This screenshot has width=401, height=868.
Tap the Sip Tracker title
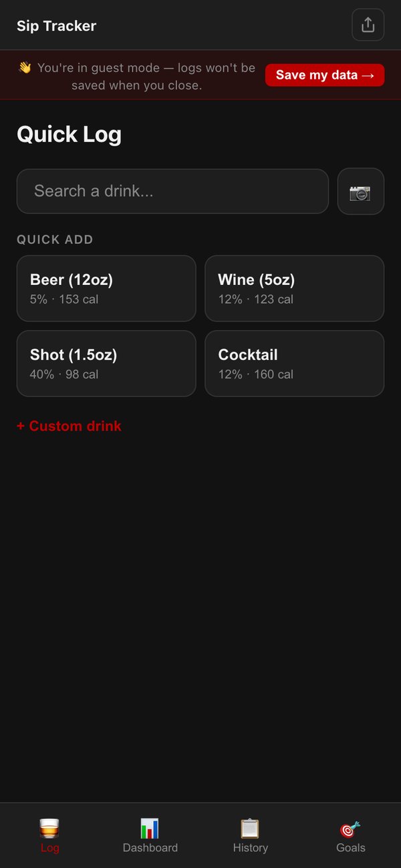(x=56, y=25)
